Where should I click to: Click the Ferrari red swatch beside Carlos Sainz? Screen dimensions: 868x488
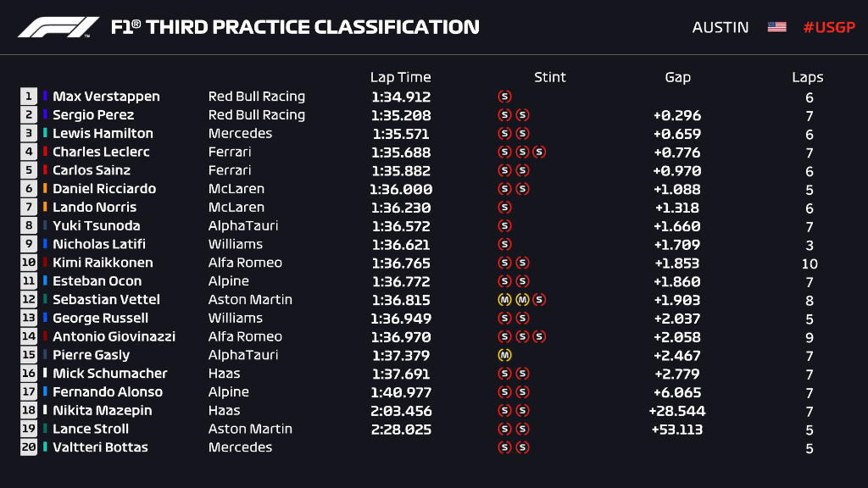pos(45,169)
